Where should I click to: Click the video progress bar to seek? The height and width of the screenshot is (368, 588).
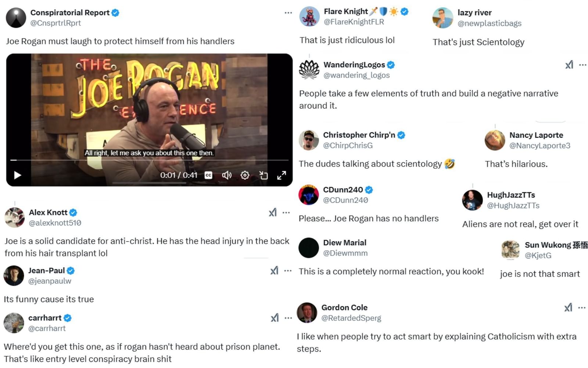[x=147, y=160]
